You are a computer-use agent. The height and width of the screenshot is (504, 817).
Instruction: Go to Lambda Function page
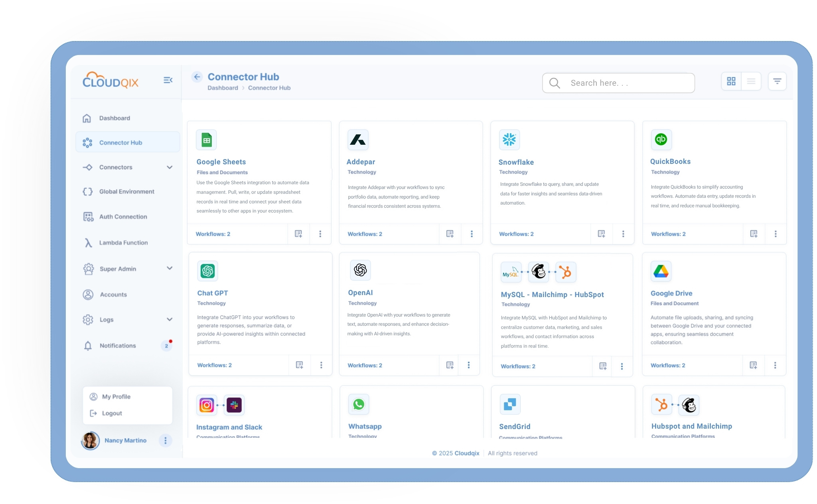pos(123,242)
